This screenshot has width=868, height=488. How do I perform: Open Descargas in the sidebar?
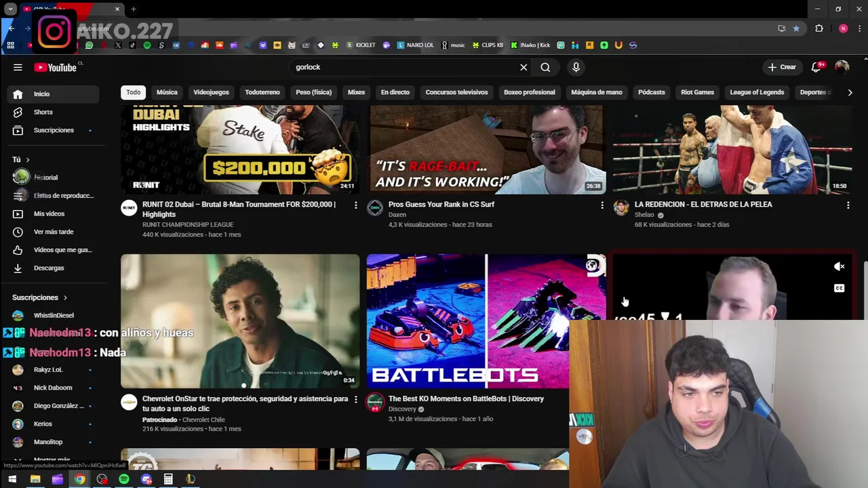point(54,268)
